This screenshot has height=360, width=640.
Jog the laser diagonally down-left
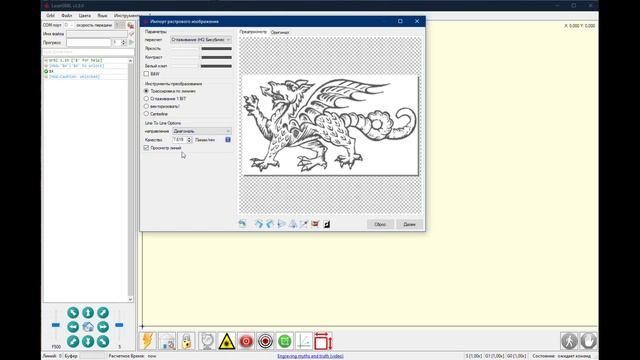(x=73, y=341)
